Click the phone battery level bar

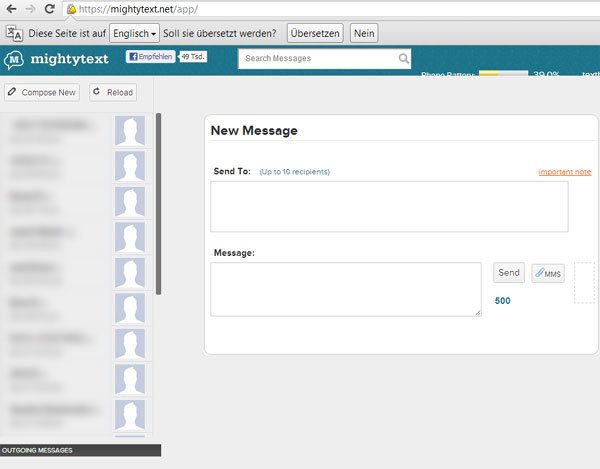(503, 73)
